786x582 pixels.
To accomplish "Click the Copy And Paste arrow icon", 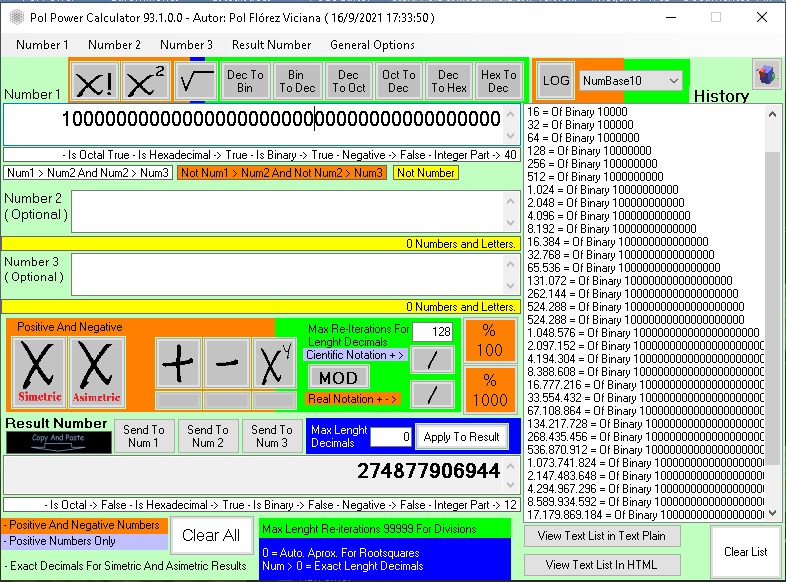I will 58,442.
